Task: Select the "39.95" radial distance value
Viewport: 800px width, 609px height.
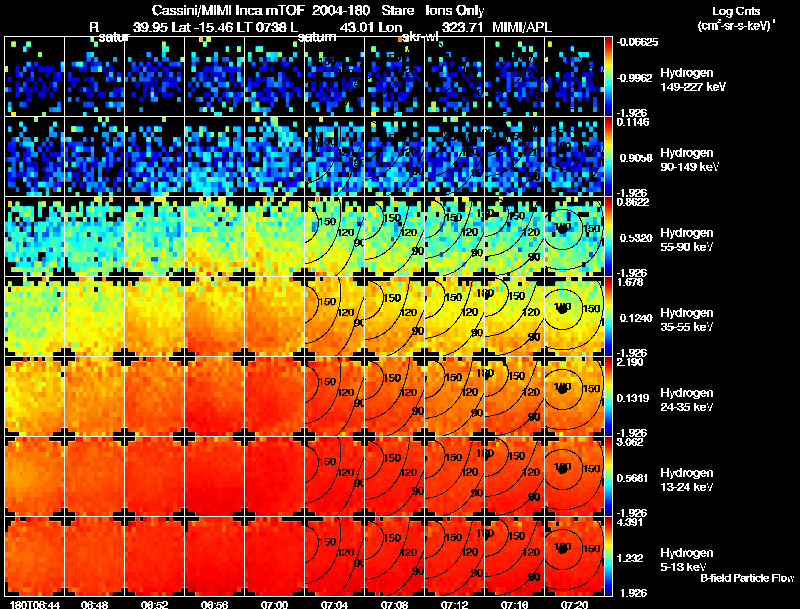Action: (150, 27)
